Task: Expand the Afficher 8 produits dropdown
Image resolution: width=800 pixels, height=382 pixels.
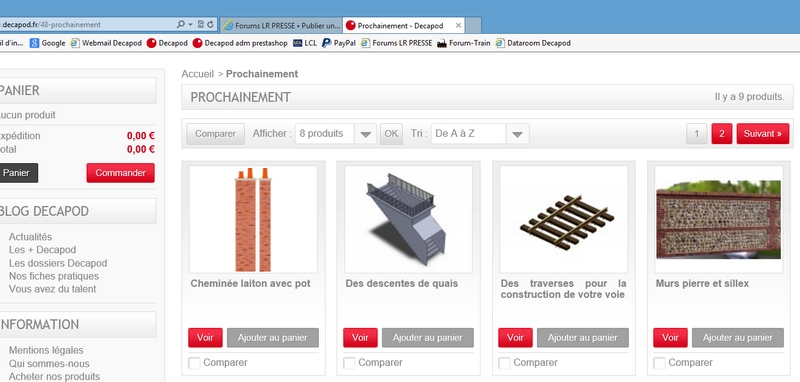Action: click(x=365, y=134)
